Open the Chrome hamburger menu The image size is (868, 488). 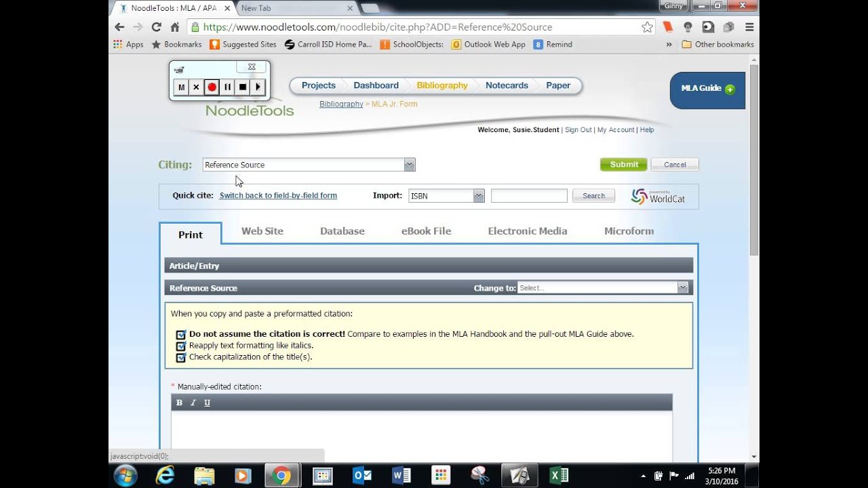[749, 27]
